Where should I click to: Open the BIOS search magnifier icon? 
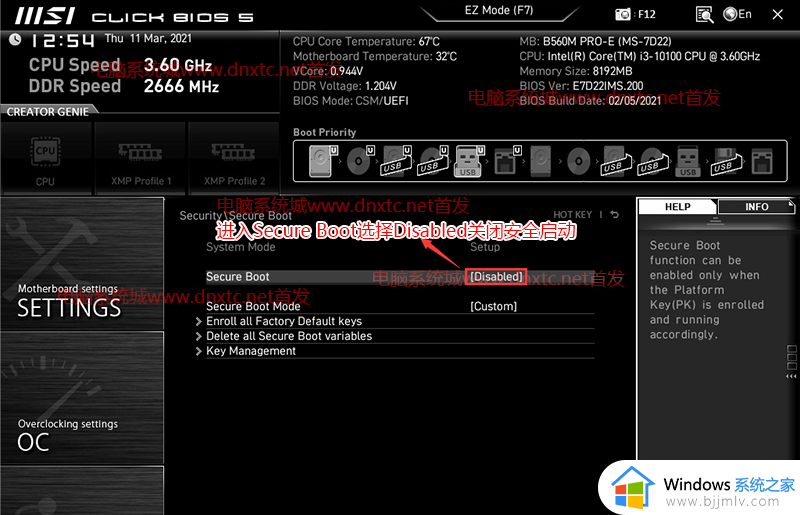click(x=705, y=15)
